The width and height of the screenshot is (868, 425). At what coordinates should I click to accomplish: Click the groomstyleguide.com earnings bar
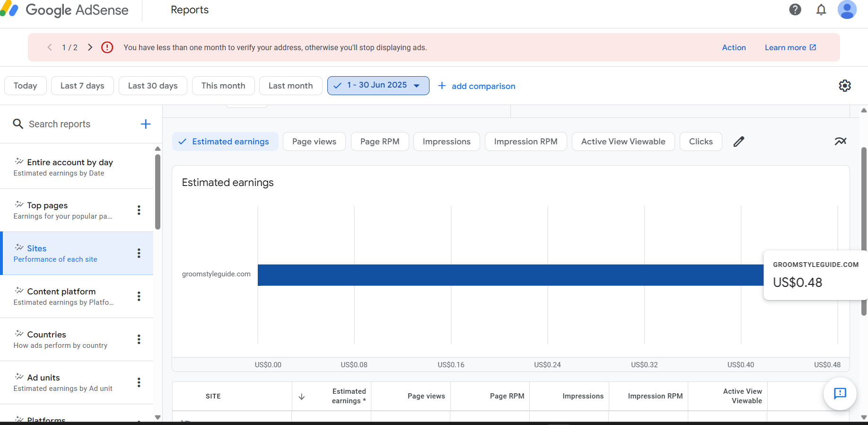[510, 275]
